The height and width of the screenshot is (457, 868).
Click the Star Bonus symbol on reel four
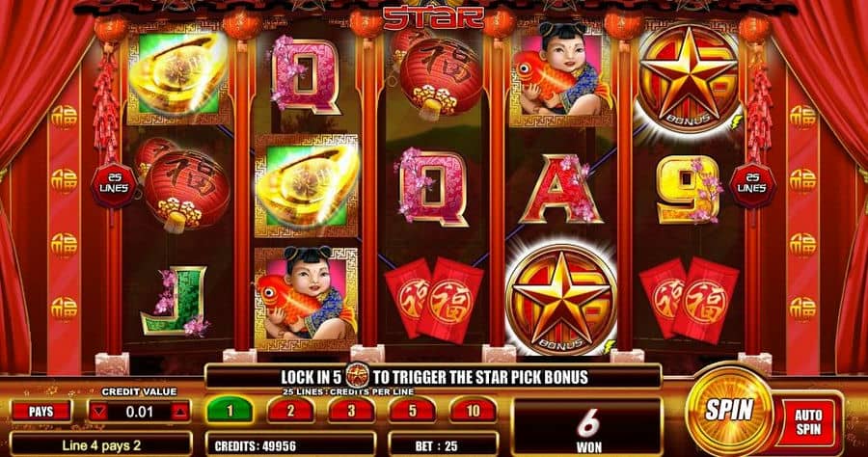coord(560,299)
